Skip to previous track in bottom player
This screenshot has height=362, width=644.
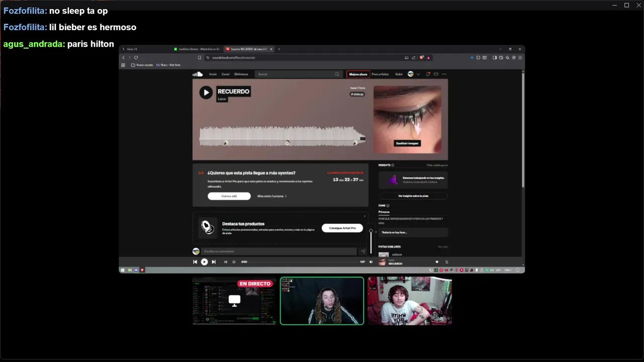(x=195, y=262)
